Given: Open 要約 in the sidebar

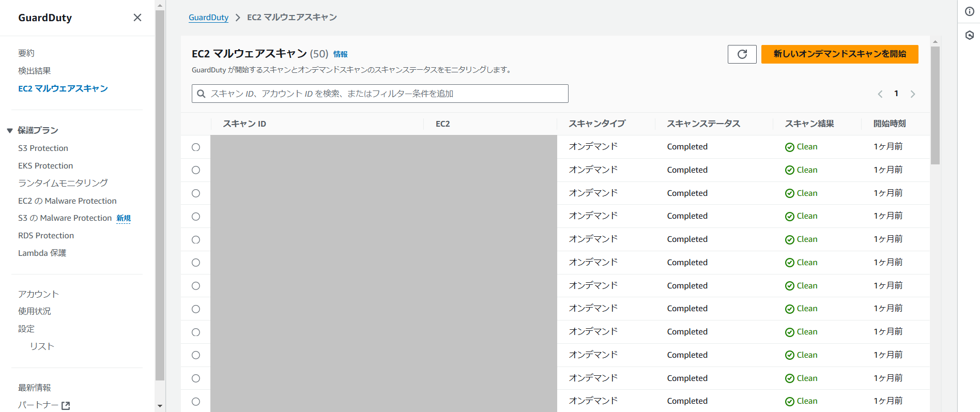Looking at the screenshot, I should (26, 53).
